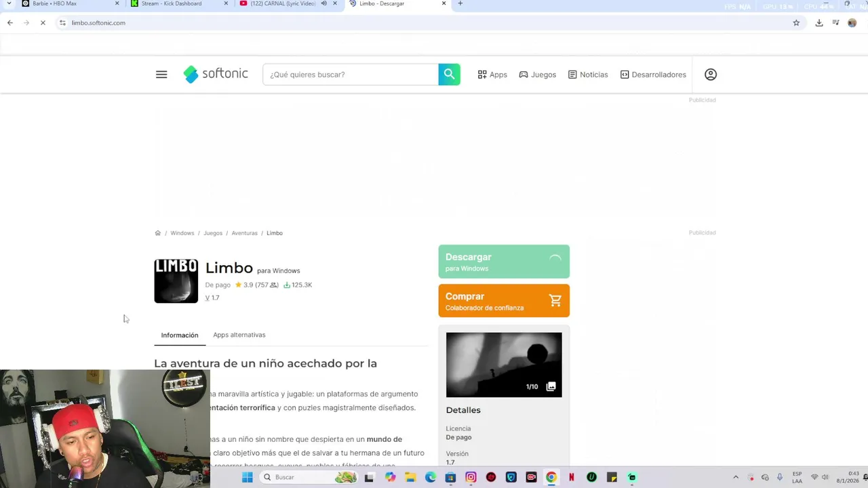Click Juegos breadcrumb link

point(213,233)
